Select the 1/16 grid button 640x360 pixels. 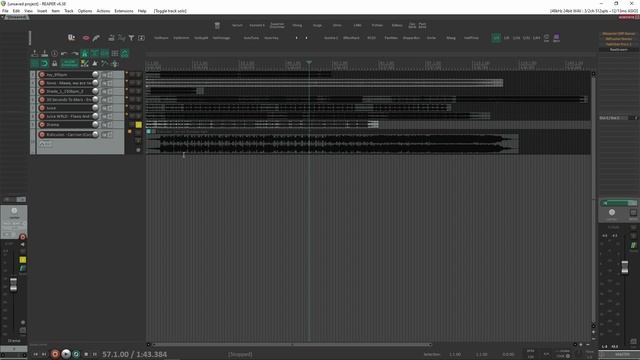coord(516,38)
